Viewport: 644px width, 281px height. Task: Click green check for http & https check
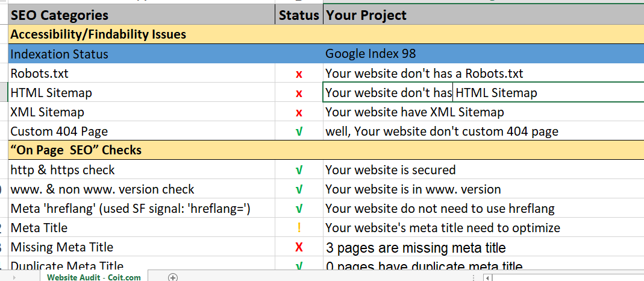tap(299, 171)
